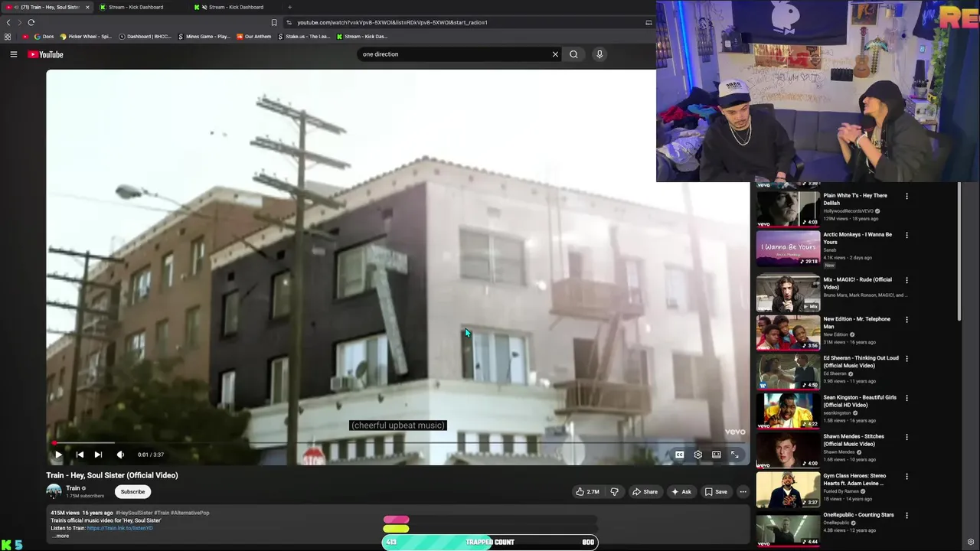Open options menu for Mr. Telephone Man
The width and height of the screenshot is (980, 551).
[906, 319]
